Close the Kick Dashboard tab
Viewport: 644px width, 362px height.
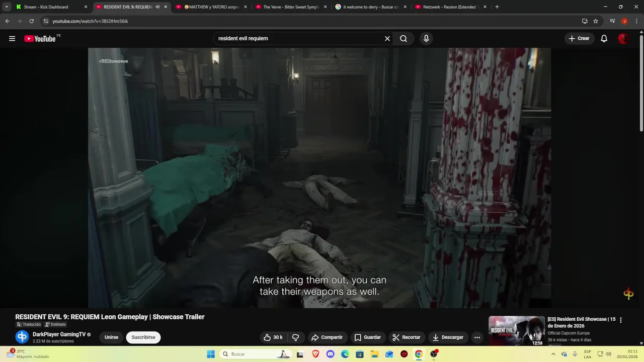click(86, 7)
